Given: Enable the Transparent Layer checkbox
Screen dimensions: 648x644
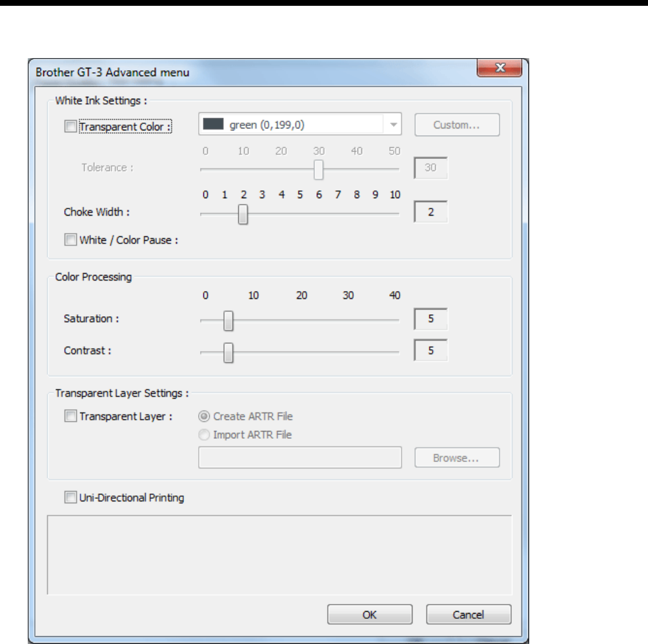Looking at the screenshot, I should point(70,416).
